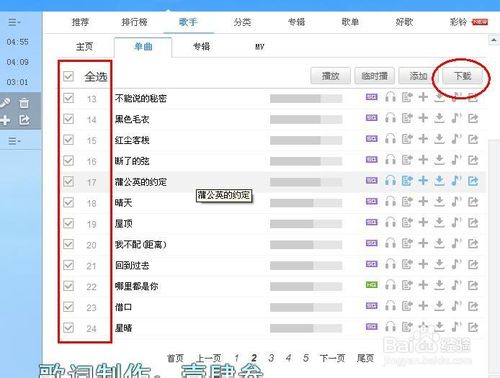This screenshot has width=500, height=378.
Task: Select the sidebar track with duration 04:55
Action: pos(18,42)
